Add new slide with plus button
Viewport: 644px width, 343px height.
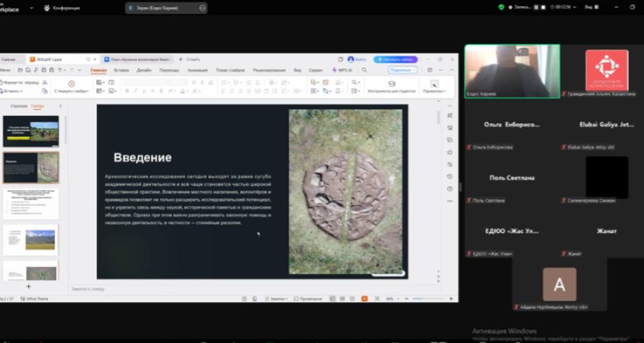[x=29, y=286]
